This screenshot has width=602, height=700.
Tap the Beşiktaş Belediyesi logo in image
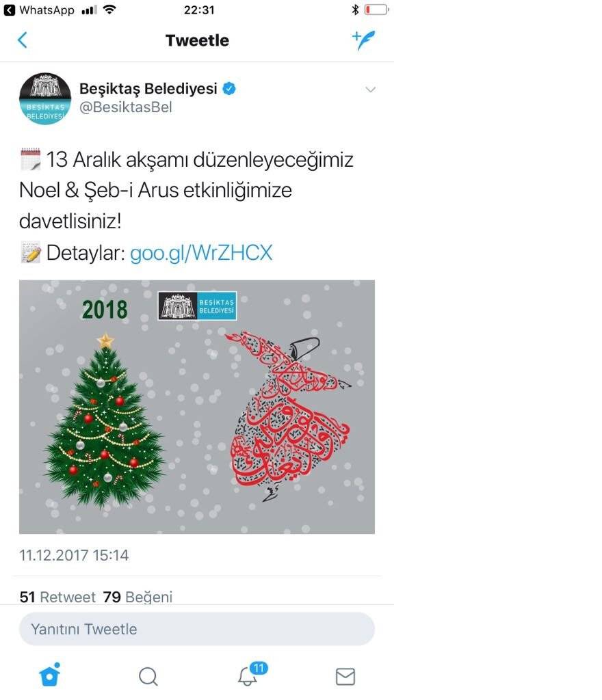197,306
